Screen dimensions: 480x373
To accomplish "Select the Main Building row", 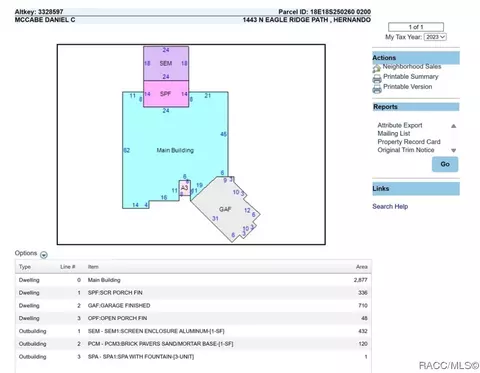I will pos(193,280).
